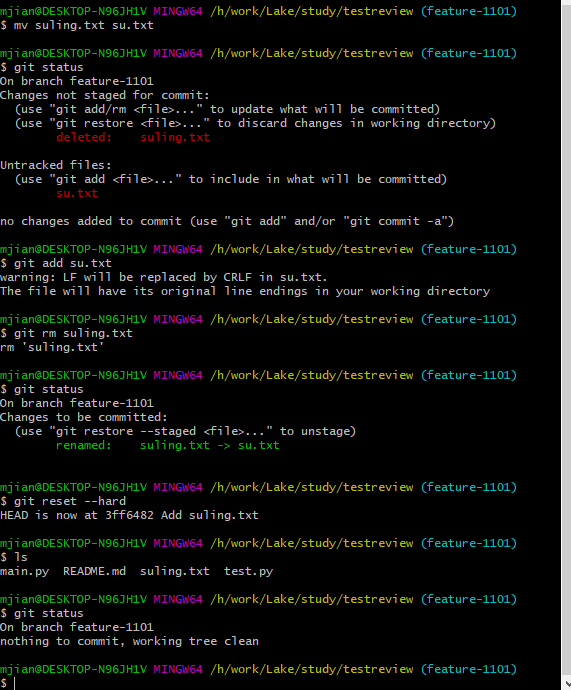This screenshot has height=690, width=571.
Task: Click "nothing to commit, working tree clean" line
Action: coord(129,641)
